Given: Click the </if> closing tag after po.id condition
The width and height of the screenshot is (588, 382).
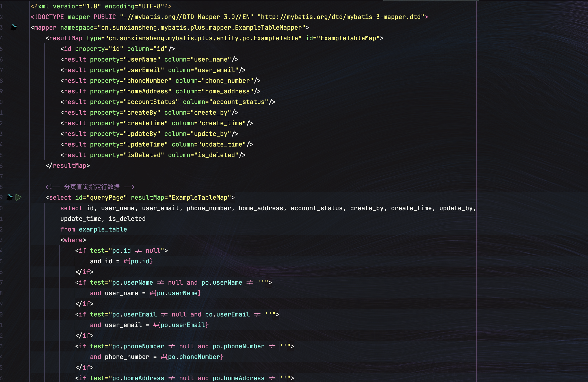Looking at the screenshot, I should pos(85,272).
